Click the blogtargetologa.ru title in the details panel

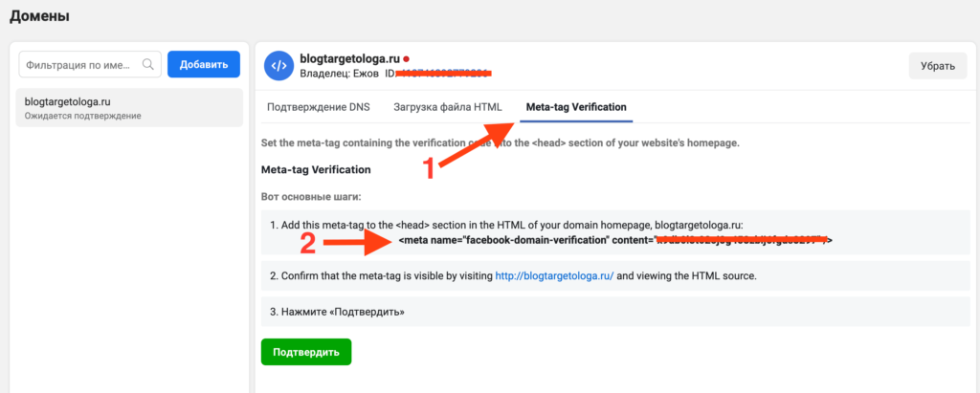[349, 58]
